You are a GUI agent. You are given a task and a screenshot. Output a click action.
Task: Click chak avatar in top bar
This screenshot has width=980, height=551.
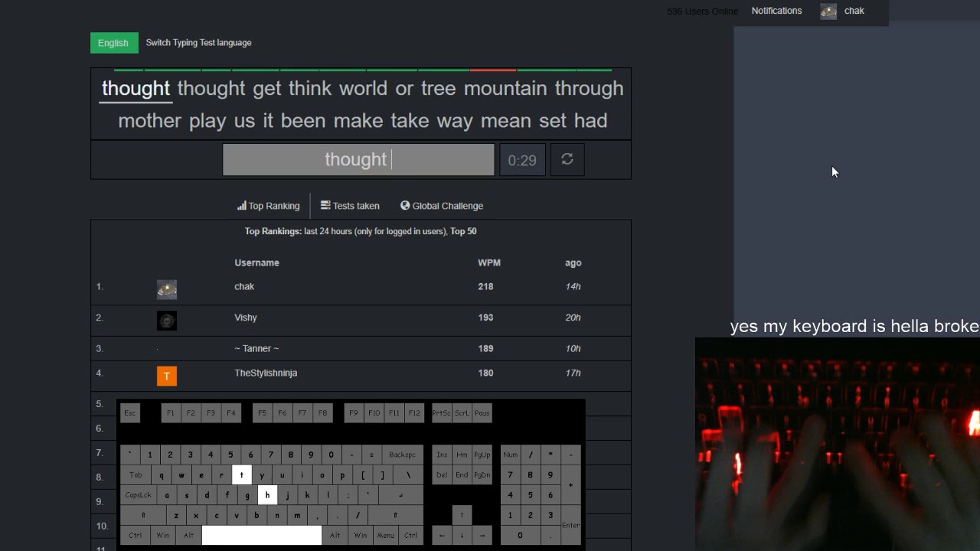point(828,11)
